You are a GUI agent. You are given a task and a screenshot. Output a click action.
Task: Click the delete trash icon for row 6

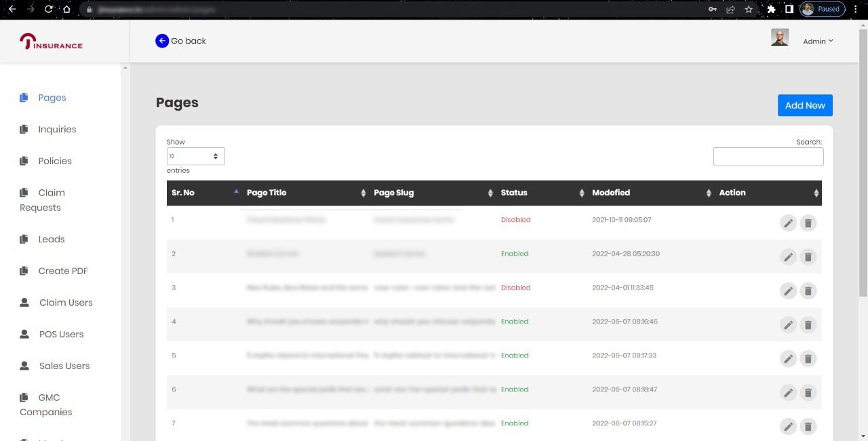808,393
